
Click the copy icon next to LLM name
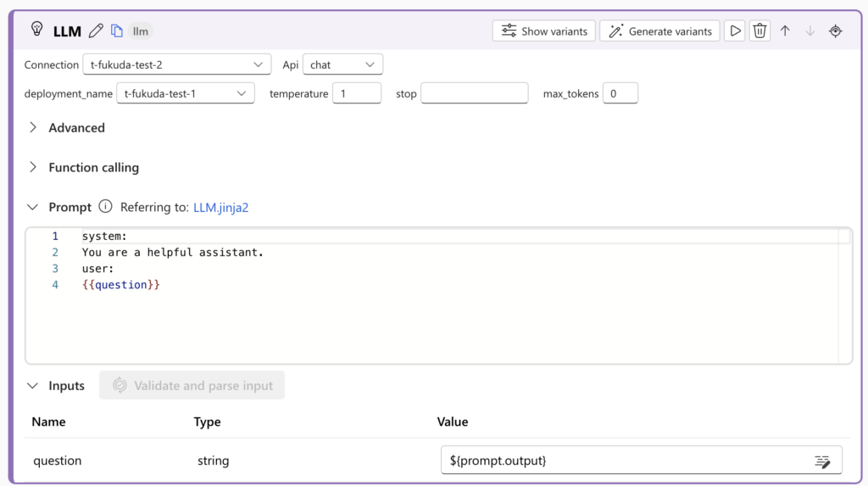(x=117, y=31)
